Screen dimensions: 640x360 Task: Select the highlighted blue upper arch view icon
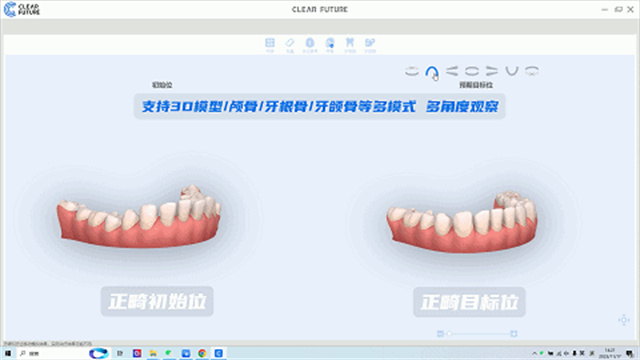pos(431,71)
